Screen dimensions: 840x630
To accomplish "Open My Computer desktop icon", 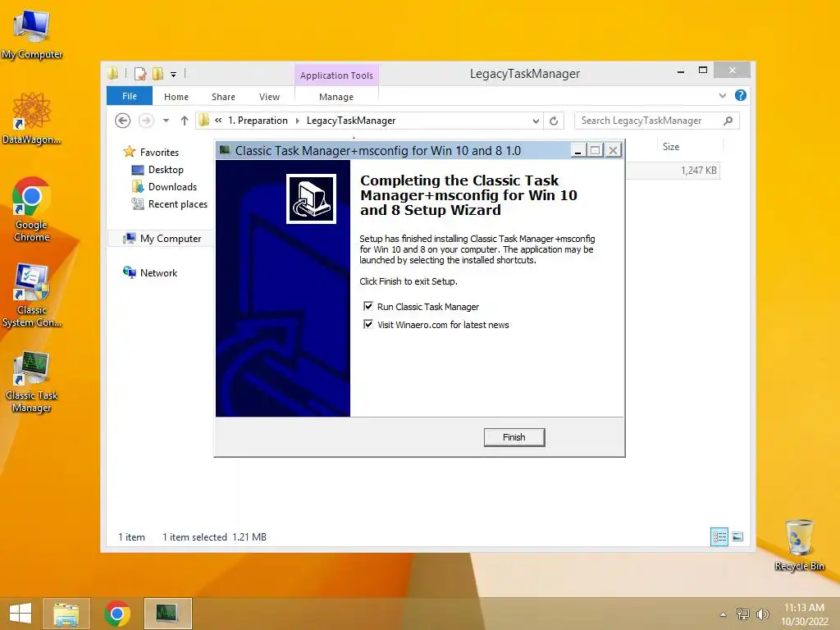I will tap(32, 34).
